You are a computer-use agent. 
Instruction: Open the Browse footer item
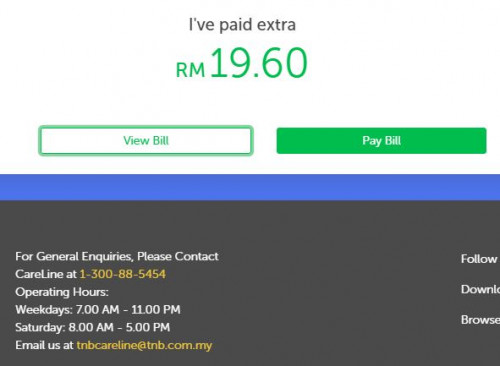(480, 320)
